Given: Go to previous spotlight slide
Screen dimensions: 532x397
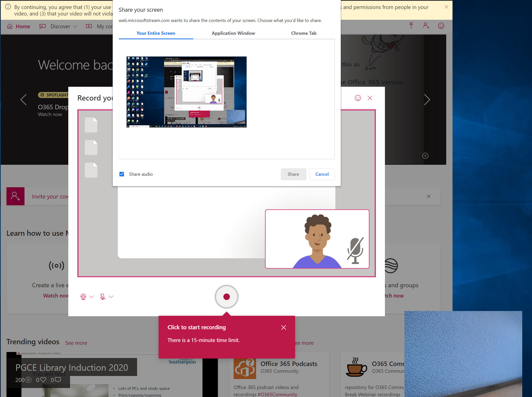Looking at the screenshot, I should tap(24, 100).
